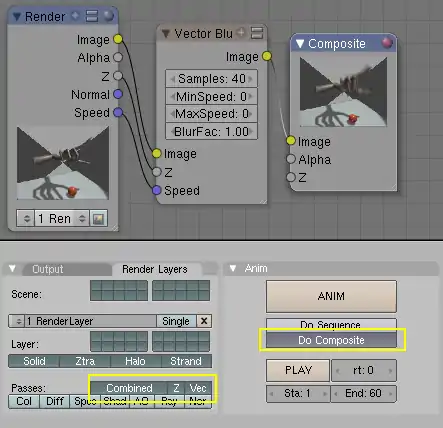Image resolution: width=443 pixels, height=428 pixels.
Task: Select the Render Layers tab
Action: [155, 269]
